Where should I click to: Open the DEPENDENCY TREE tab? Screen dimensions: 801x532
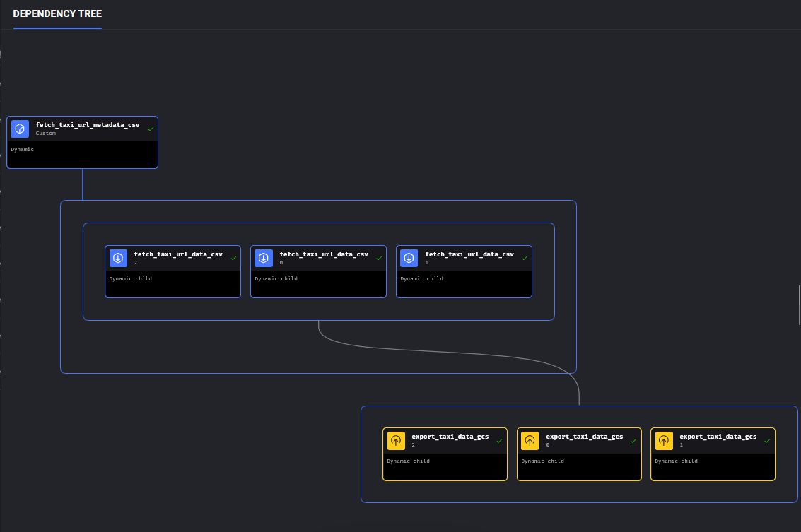pos(57,14)
